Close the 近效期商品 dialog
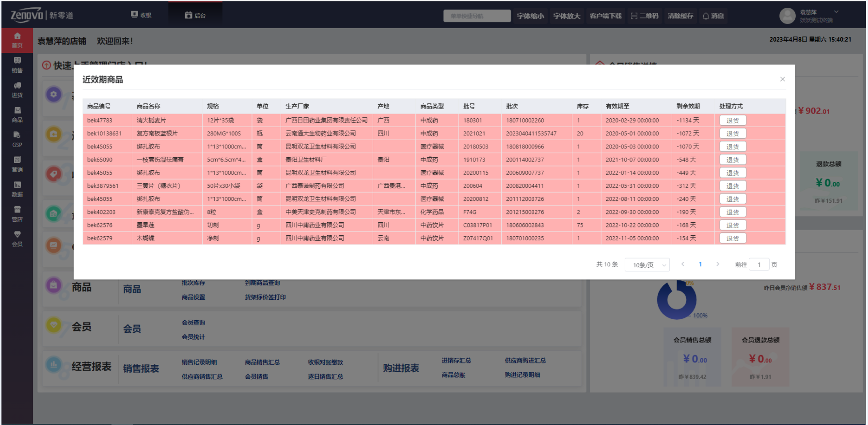868x425 pixels. click(x=782, y=79)
